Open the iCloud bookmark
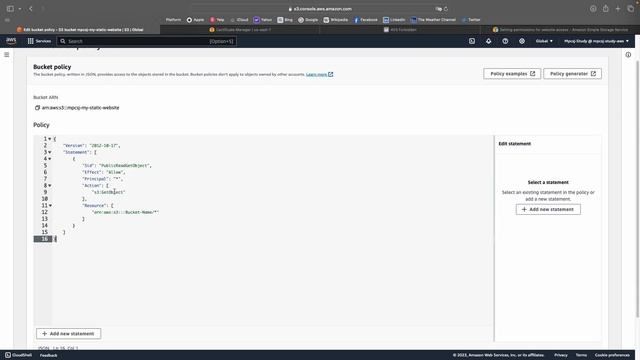The width and height of the screenshot is (640, 360). click(x=239, y=20)
